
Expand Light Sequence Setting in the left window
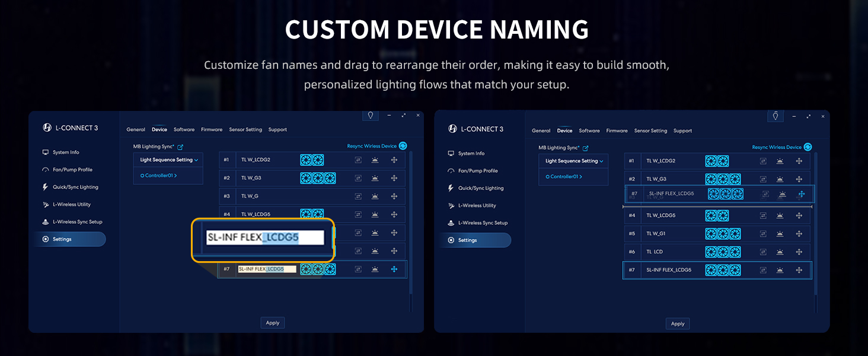[168, 160]
